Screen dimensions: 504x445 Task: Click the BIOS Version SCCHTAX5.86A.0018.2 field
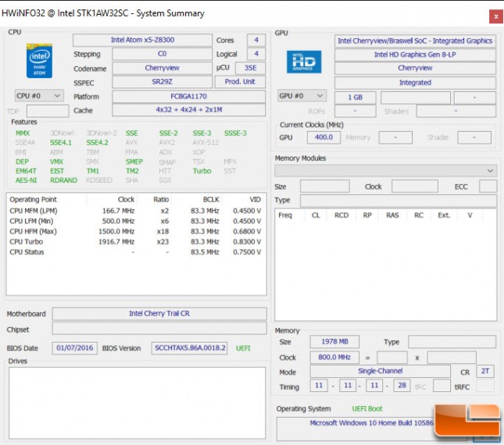pyautogui.click(x=189, y=348)
